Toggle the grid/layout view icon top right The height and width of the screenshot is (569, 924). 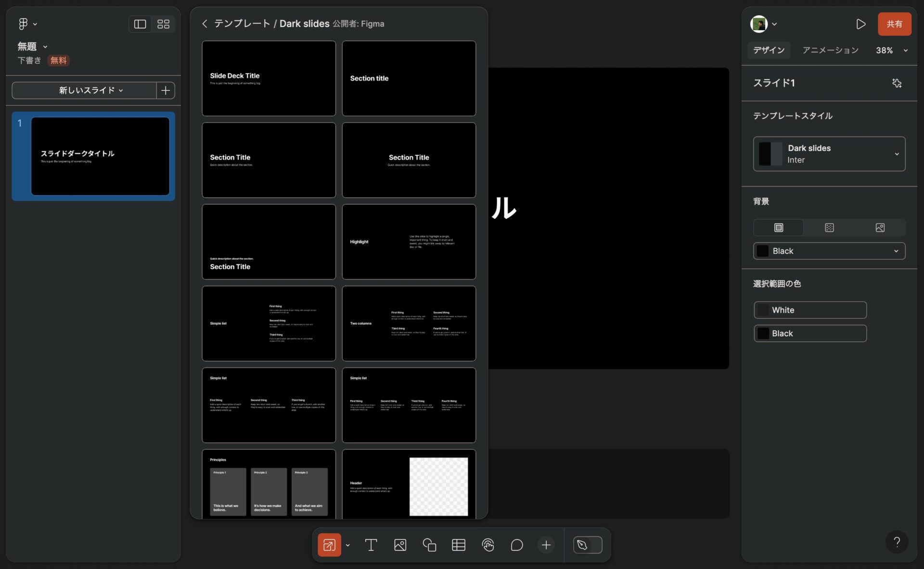(x=163, y=24)
